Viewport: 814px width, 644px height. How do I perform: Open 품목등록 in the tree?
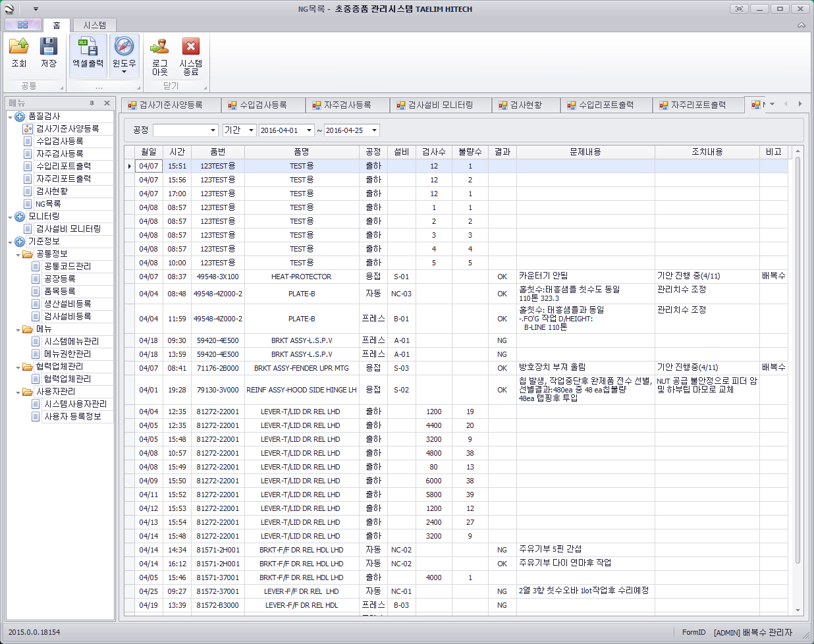(59, 292)
